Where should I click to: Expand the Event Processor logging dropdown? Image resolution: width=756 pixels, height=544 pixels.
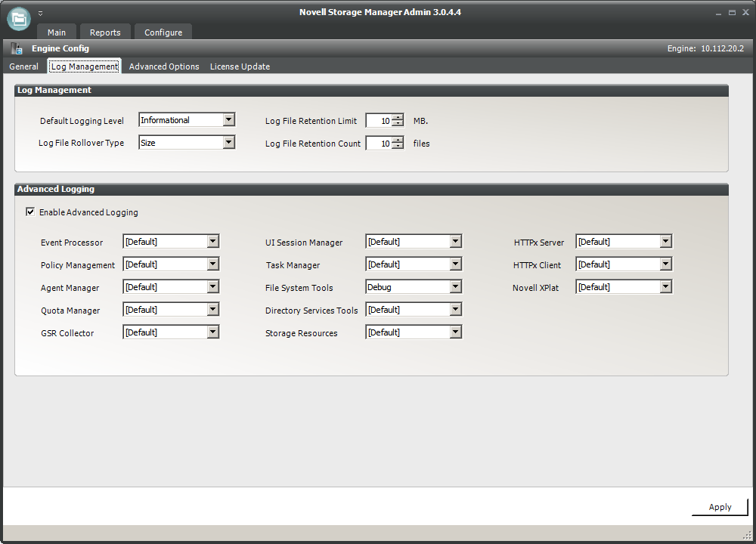213,242
